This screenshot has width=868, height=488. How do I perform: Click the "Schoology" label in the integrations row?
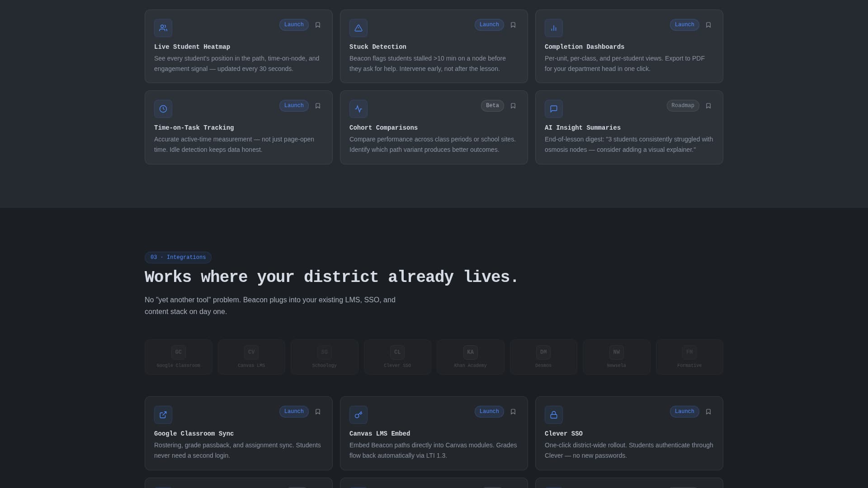(325, 366)
